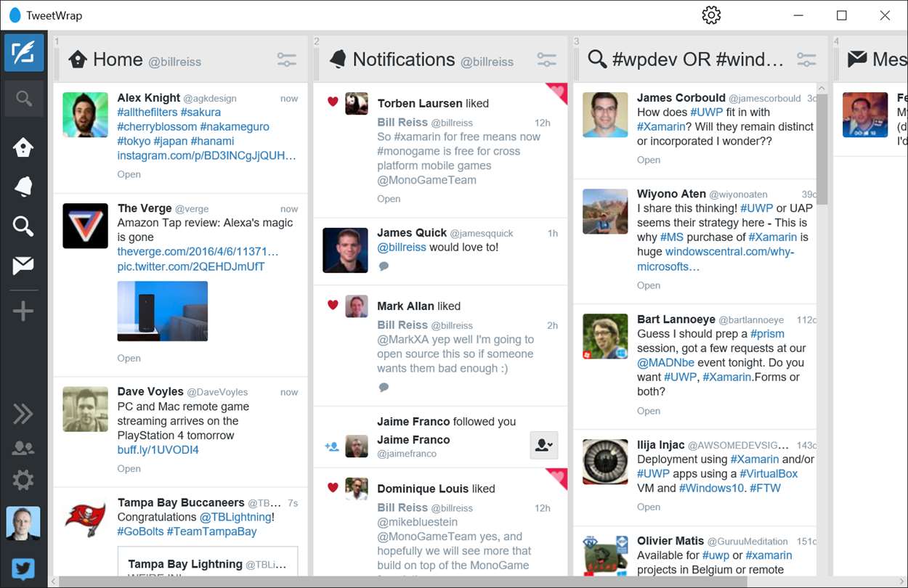Open Wiyono Aten's tweet

pos(649,285)
